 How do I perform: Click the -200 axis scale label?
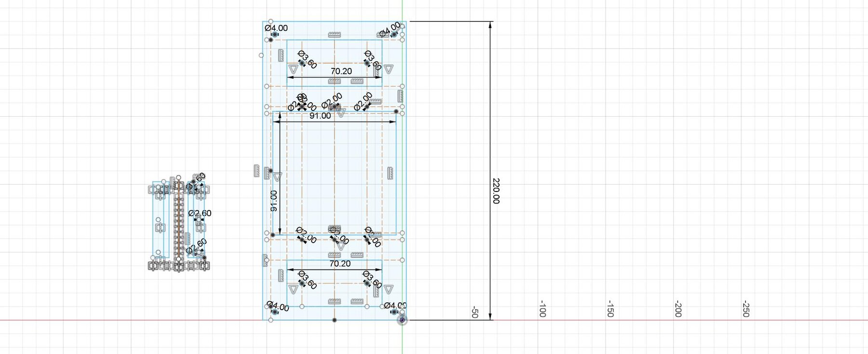tap(678, 309)
